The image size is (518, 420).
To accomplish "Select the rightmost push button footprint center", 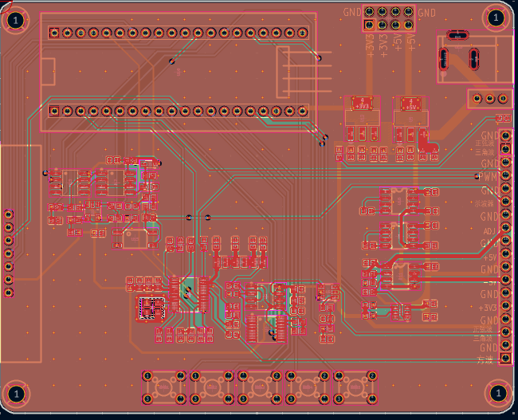I will pos(355,387).
